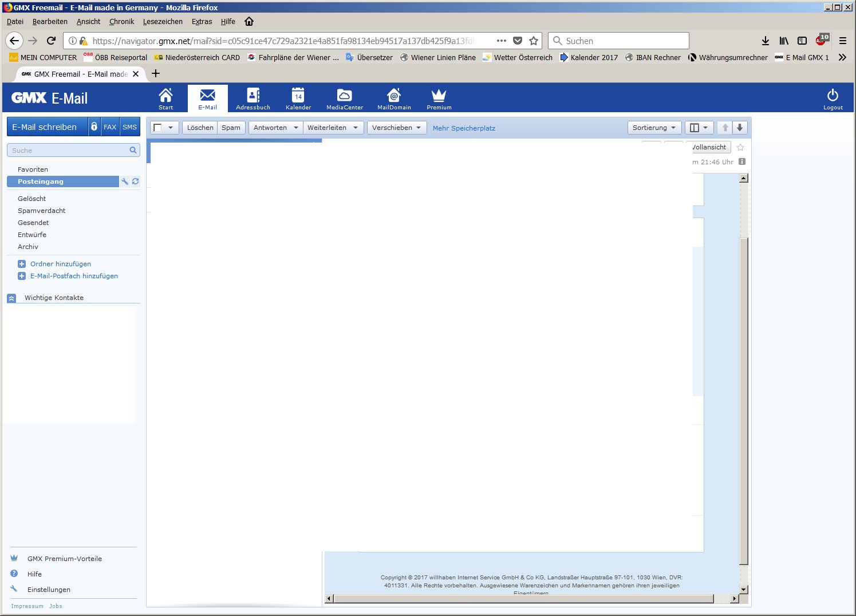Click the Löschen button
The width and height of the screenshot is (856, 616).
point(200,128)
